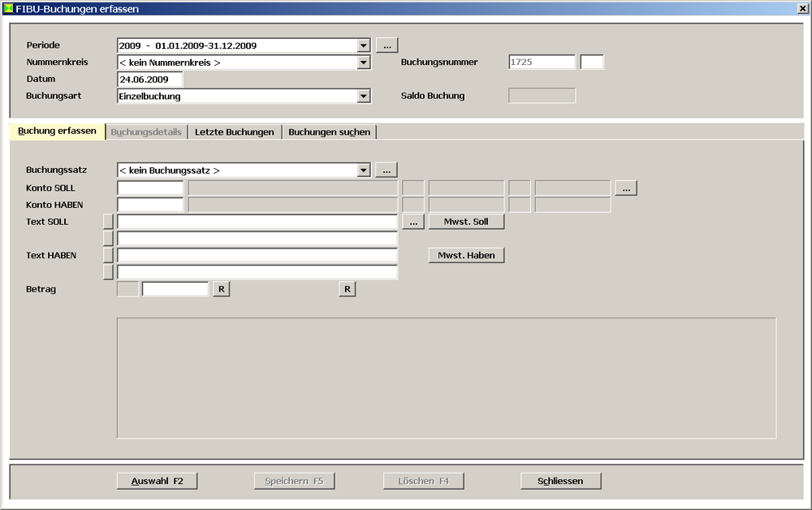Screen dimensions: 812x510
Task: Click the Schliessen button
Action: click(x=560, y=481)
